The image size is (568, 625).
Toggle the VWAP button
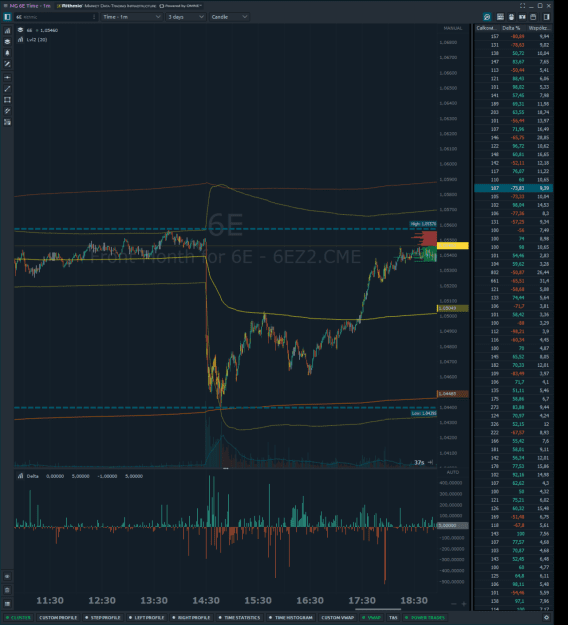[x=371, y=617]
